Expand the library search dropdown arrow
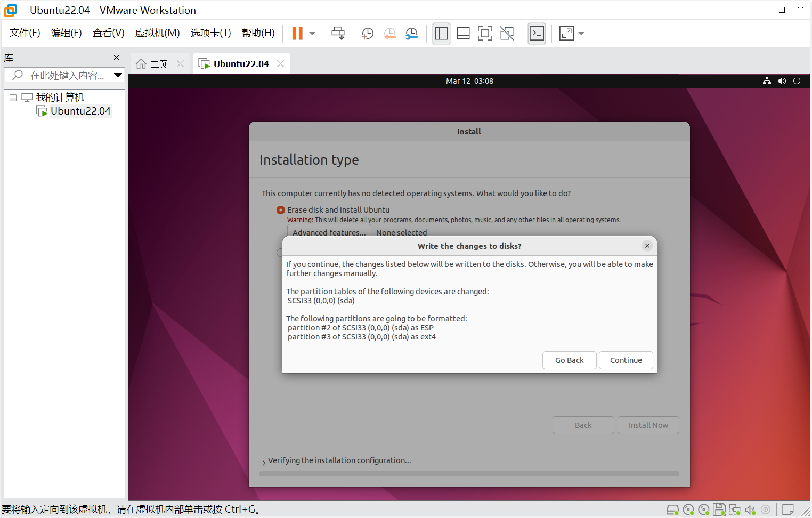 pyautogui.click(x=118, y=75)
